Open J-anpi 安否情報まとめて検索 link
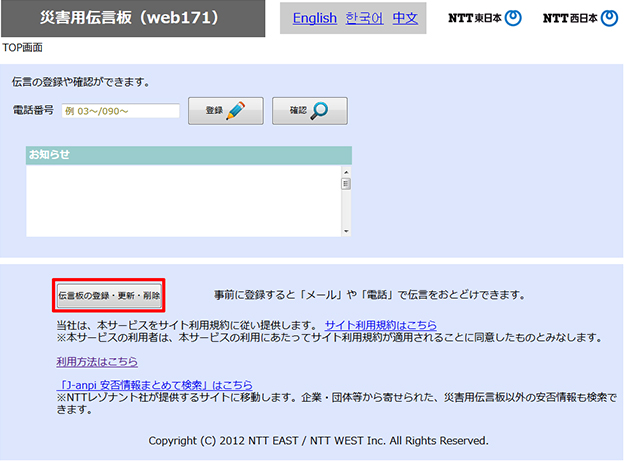Image resolution: width=624 pixels, height=461 pixels. pos(154,385)
